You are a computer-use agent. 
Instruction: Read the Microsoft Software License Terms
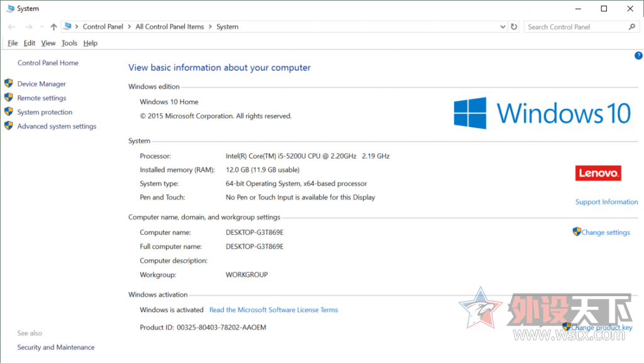tap(274, 310)
